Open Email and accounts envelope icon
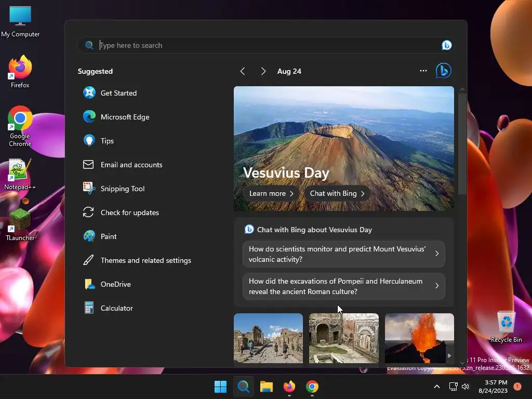Viewport: 532px width, 399px height. (x=88, y=165)
